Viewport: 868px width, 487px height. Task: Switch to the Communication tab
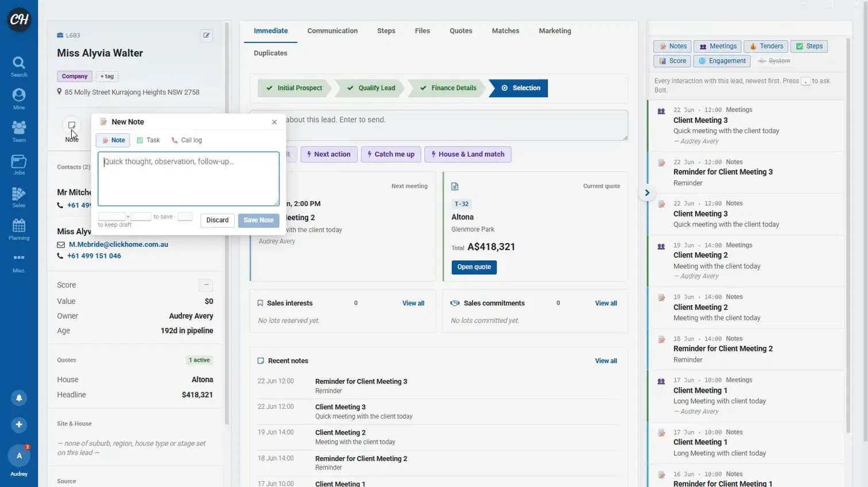tap(332, 31)
